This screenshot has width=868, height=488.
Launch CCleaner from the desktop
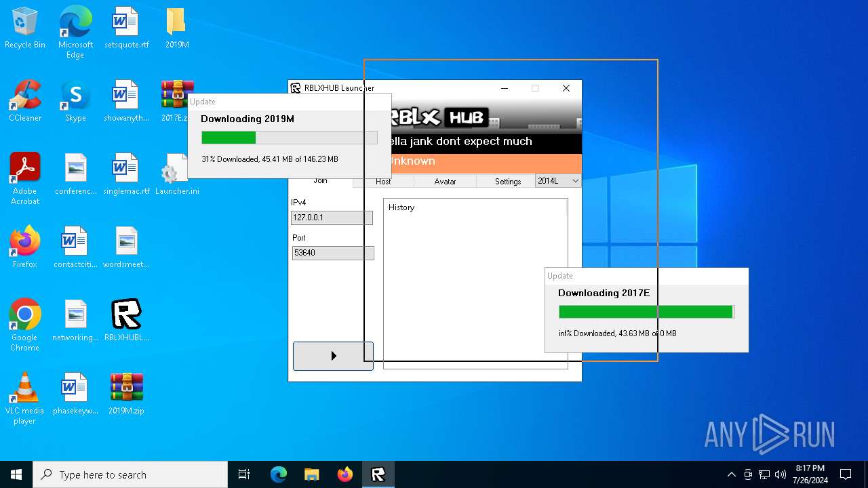25,102
